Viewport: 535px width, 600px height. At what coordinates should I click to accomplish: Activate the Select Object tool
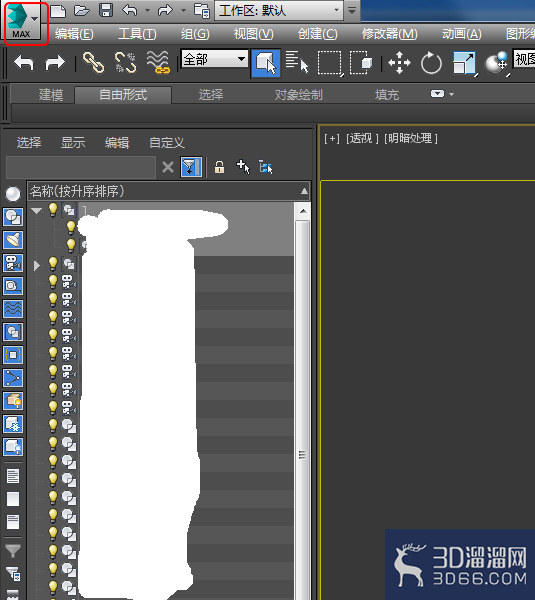point(266,63)
